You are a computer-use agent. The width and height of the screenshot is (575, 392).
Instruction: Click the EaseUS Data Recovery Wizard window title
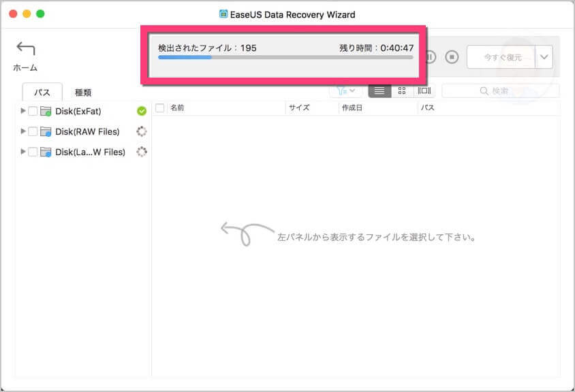click(293, 15)
